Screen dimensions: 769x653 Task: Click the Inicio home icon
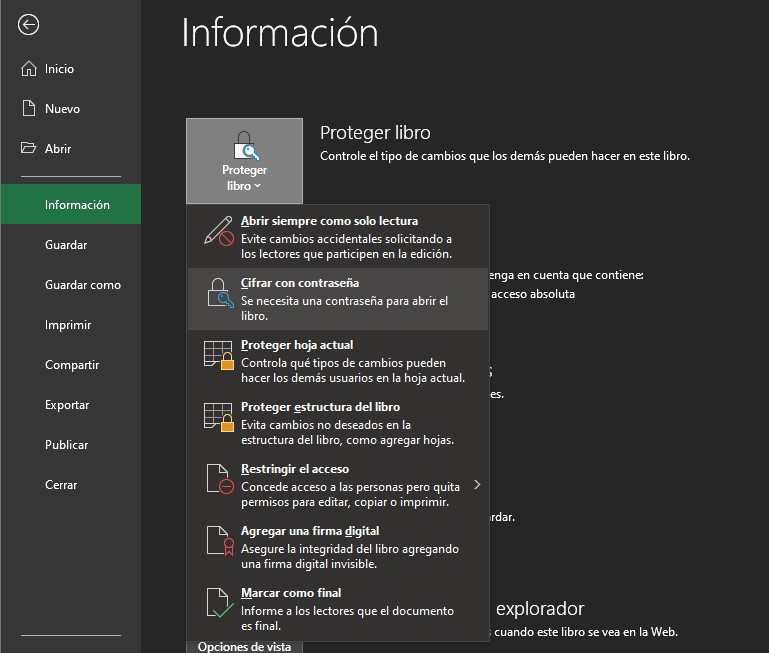(x=28, y=69)
